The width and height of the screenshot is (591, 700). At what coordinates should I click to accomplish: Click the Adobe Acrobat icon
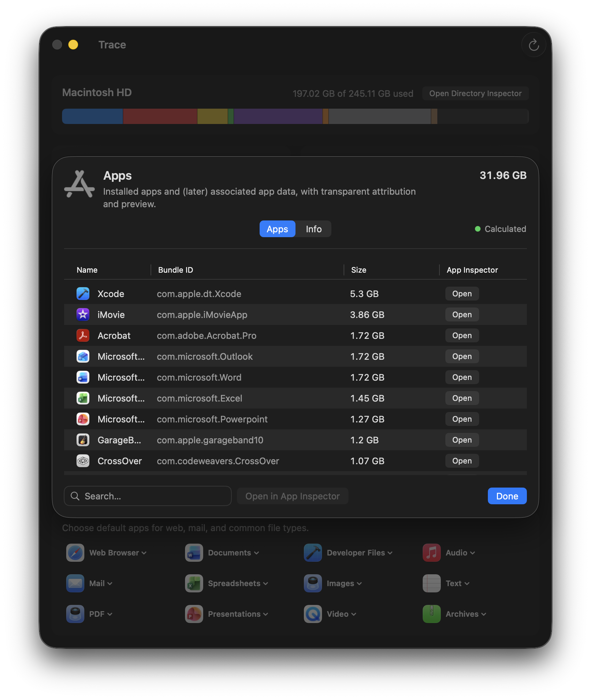[83, 335]
